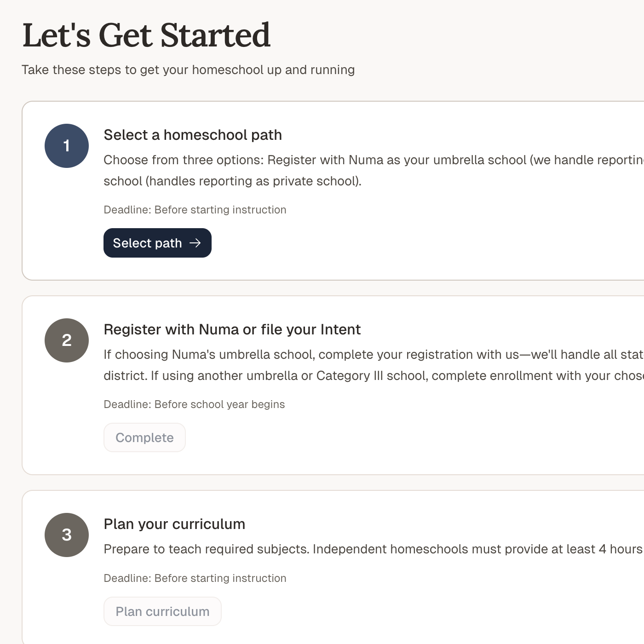Viewport: 644px width, 644px height.
Task: Click 'Deadline: Before school year begins' text
Action: click(x=194, y=404)
